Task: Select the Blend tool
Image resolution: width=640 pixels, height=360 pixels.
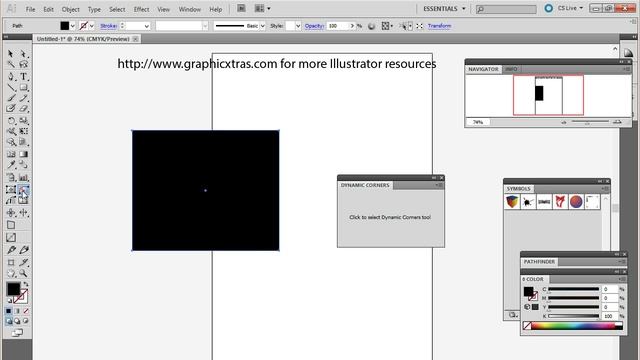Action: pyautogui.click(x=24, y=165)
